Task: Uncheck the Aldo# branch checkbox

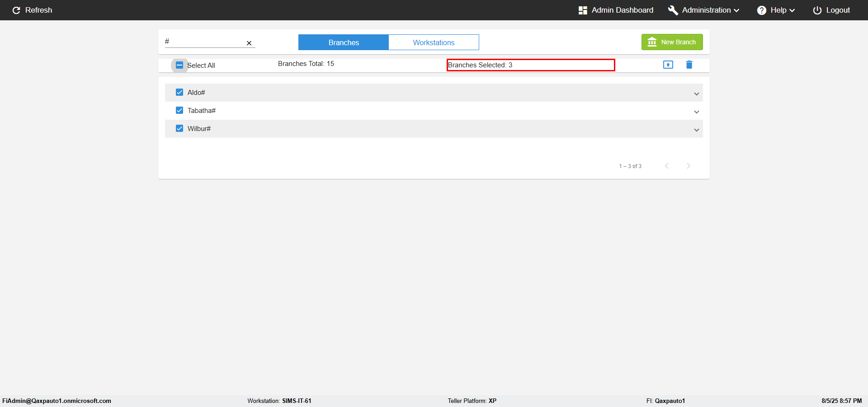Action: pos(179,92)
